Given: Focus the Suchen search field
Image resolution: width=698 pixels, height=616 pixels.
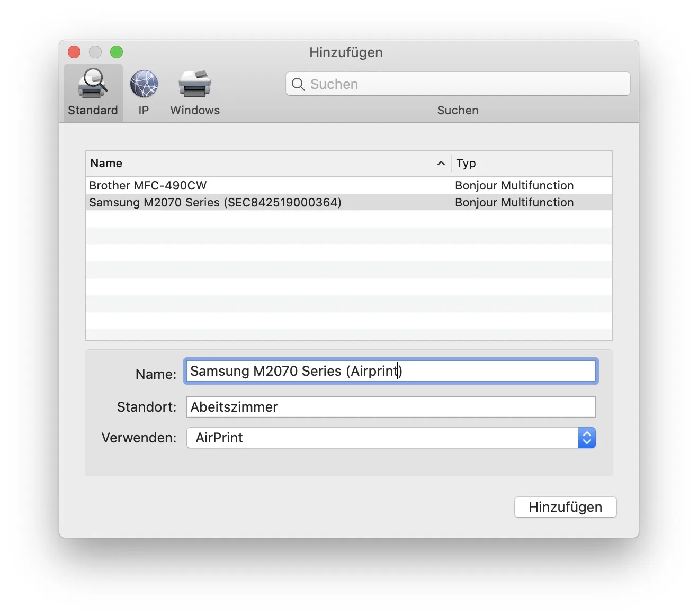Looking at the screenshot, I should coord(458,84).
